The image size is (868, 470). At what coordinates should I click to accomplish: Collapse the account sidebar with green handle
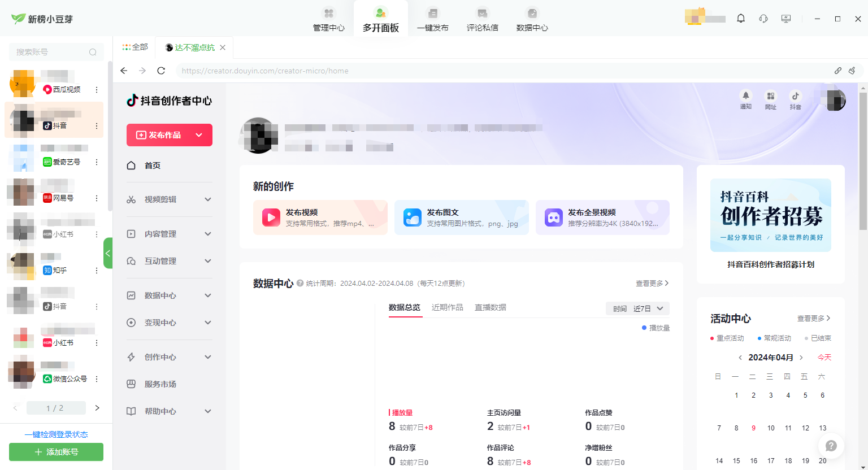pyautogui.click(x=108, y=253)
